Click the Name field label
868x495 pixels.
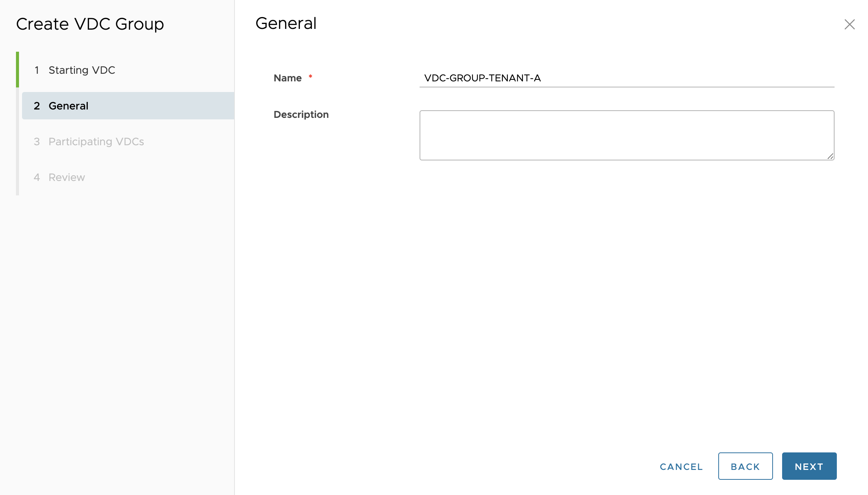(x=287, y=78)
